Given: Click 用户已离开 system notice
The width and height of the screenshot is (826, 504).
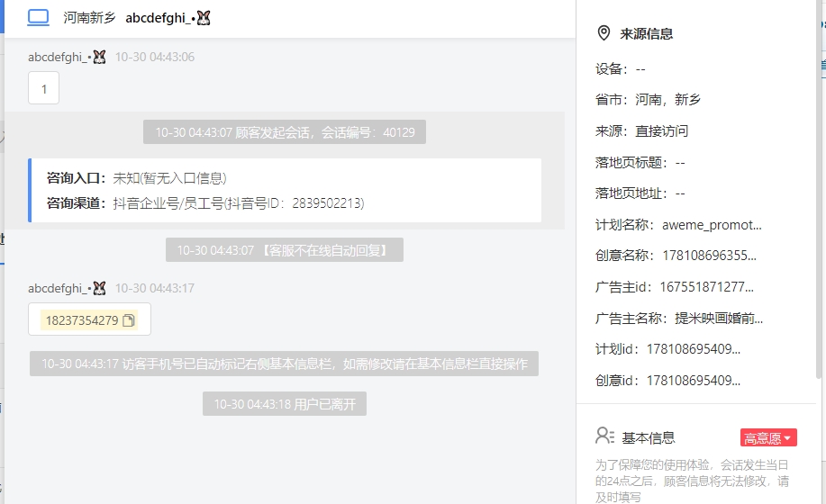Looking at the screenshot, I should coord(285,404).
